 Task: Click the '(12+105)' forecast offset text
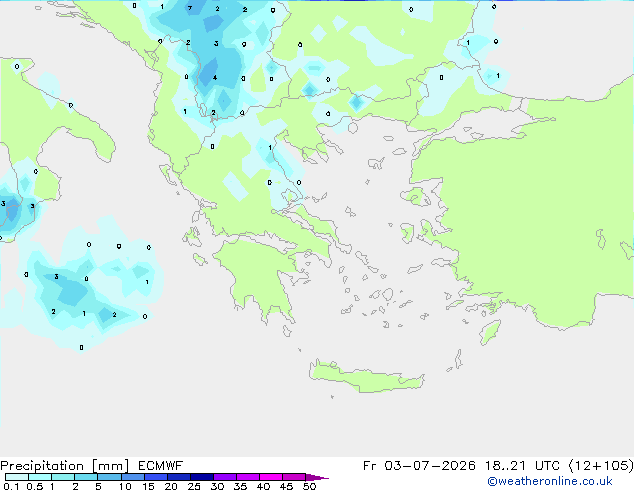click(x=601, y=466)
